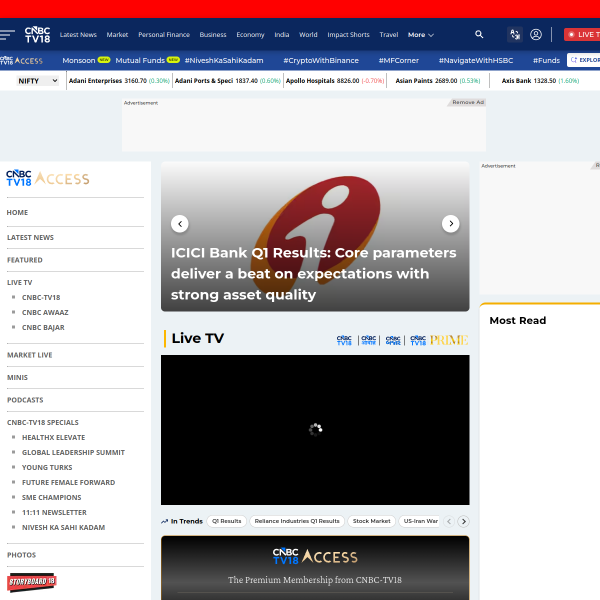Open the NIFTY index dropdown
600x600 pixels.
(x=38, y=81)
